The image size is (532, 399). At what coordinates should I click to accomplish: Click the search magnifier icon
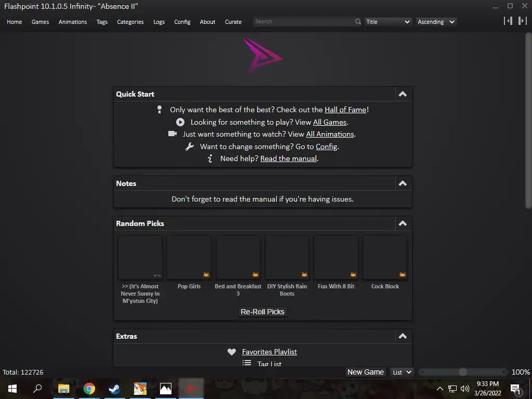click(x=358, y=22)
